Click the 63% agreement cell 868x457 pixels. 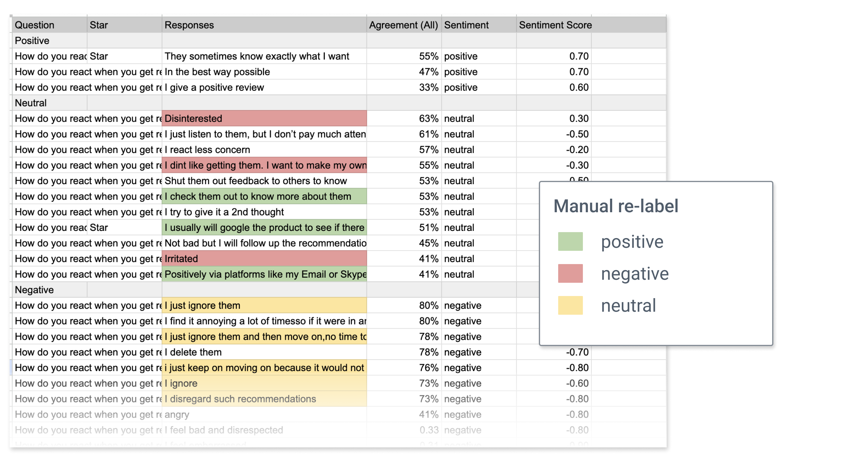click(x=404, y=119)
